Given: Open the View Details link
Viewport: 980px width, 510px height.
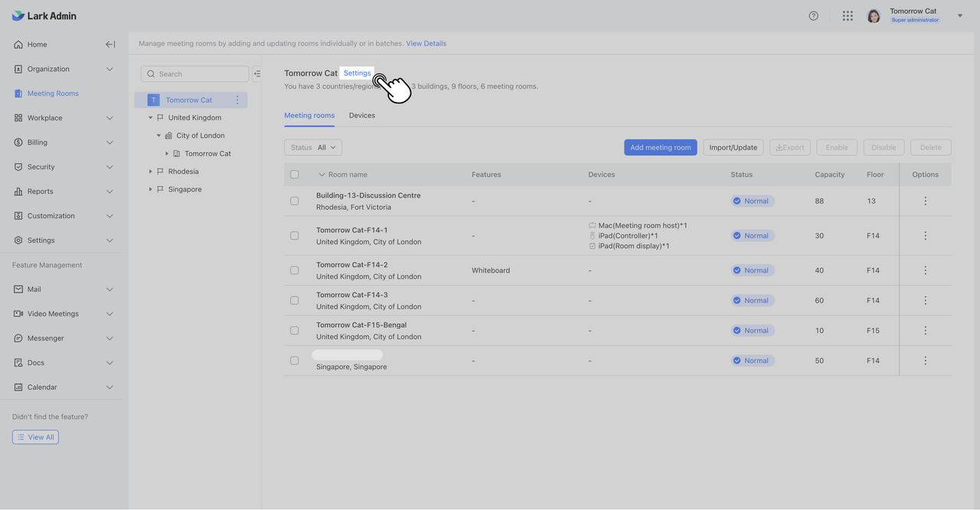Looking at the screenshot, I should pyautogui.click(x=426, y=44).
